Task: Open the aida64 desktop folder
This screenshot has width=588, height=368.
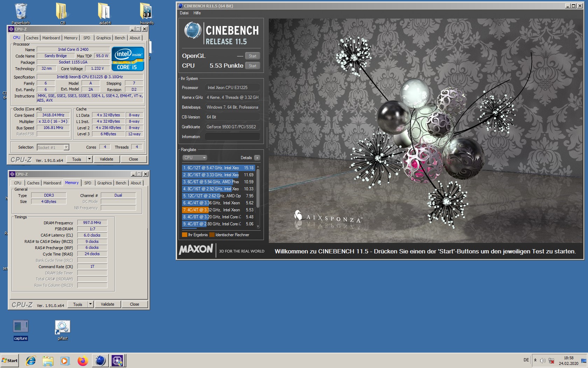Action: [x=104, y=14]
